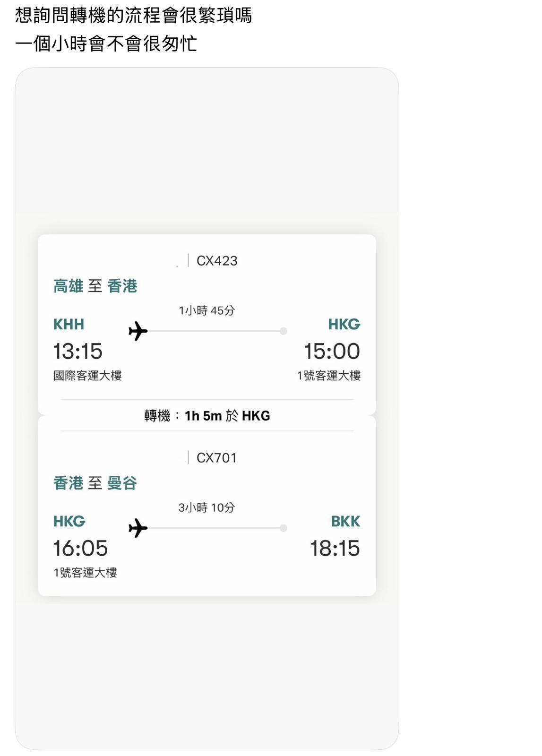Click the airplane icon on the CX701 flight

(x=138, y=528)
